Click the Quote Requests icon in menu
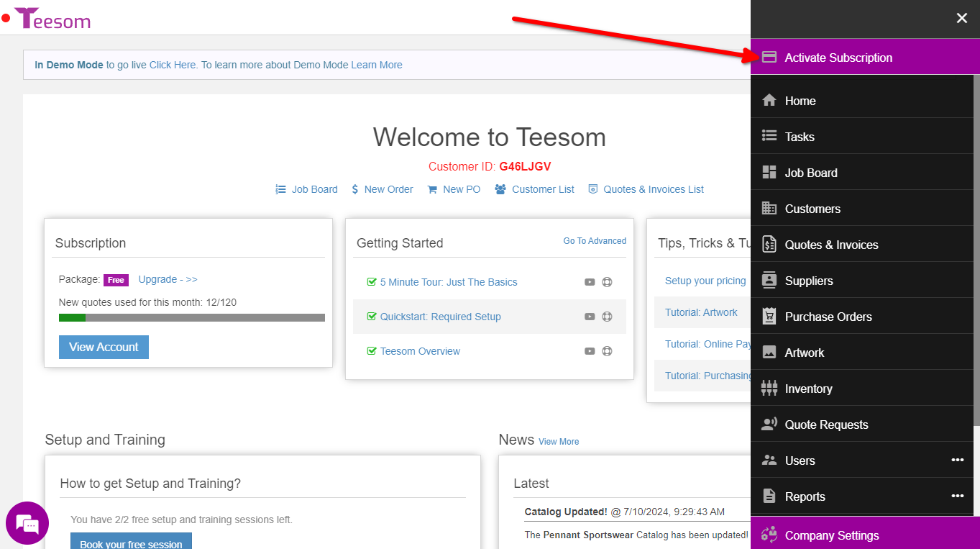 [769, 424]
